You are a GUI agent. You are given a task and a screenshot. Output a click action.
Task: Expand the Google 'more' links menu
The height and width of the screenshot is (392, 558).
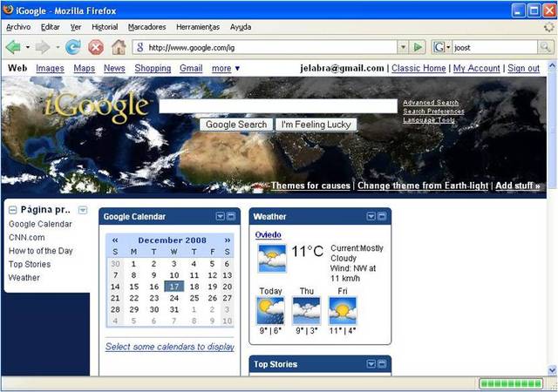tap(226, 68)
